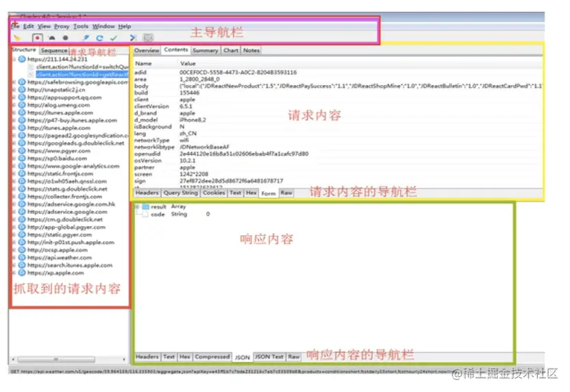Click the globe icon beside ocsp.apple.com
This screenshot has width=570, height=392.
tap(22, 250)
